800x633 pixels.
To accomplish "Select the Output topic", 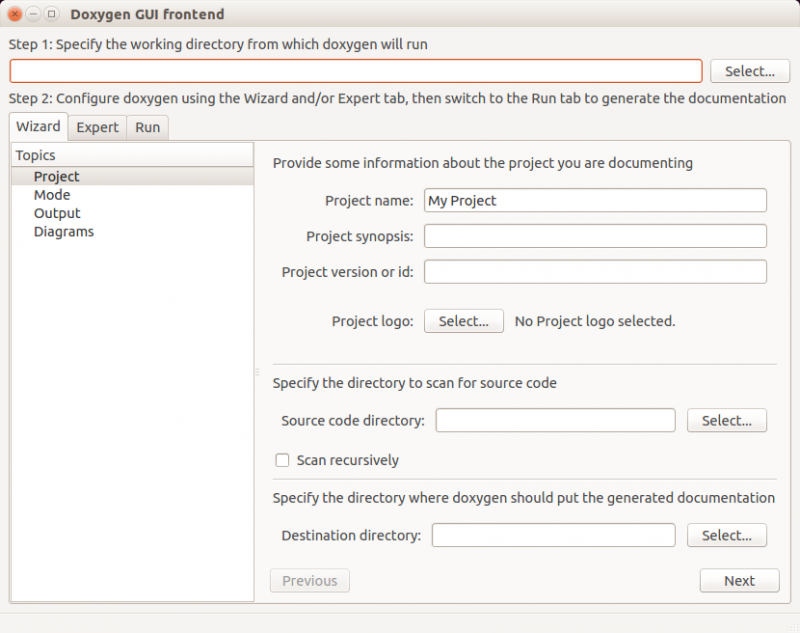I will click(57, 212).
